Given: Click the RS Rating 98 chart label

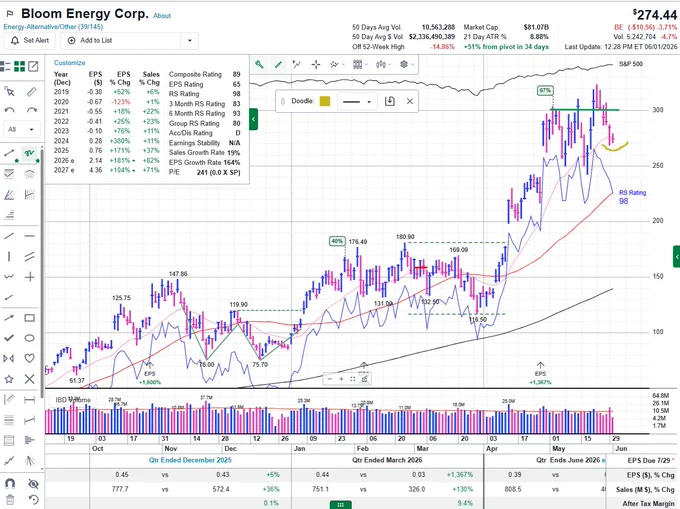Looking at the screenshot, I should click(x=632, y=197).
